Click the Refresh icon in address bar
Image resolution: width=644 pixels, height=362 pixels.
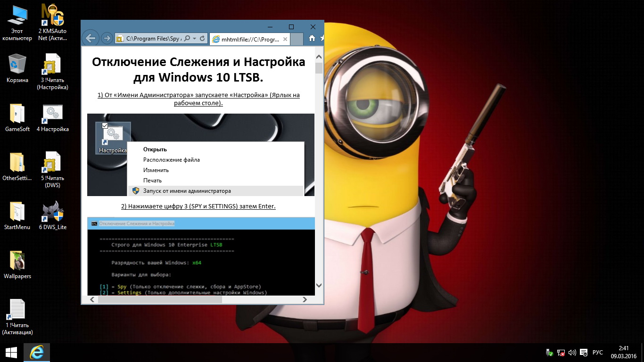point(202,39)
